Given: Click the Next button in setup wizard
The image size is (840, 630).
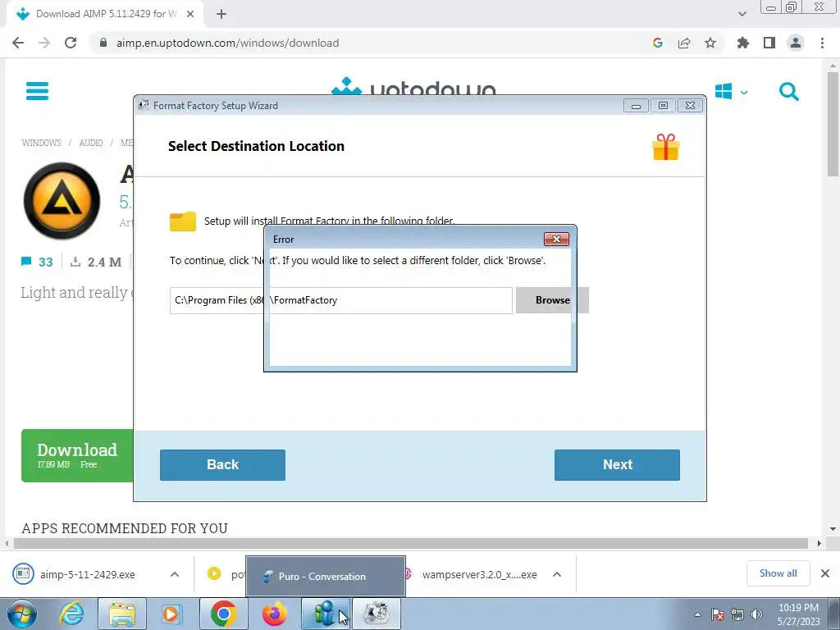Looking at the screenshot, I should tap(617, 464).
